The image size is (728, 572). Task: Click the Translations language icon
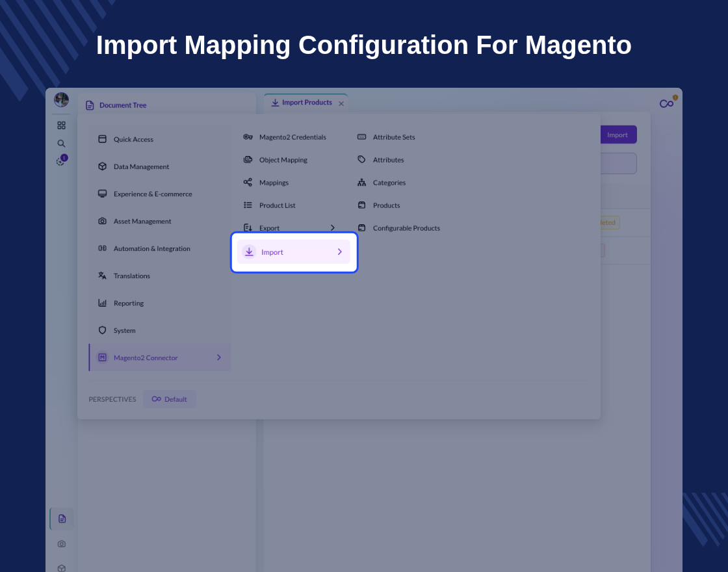(103, 276)
